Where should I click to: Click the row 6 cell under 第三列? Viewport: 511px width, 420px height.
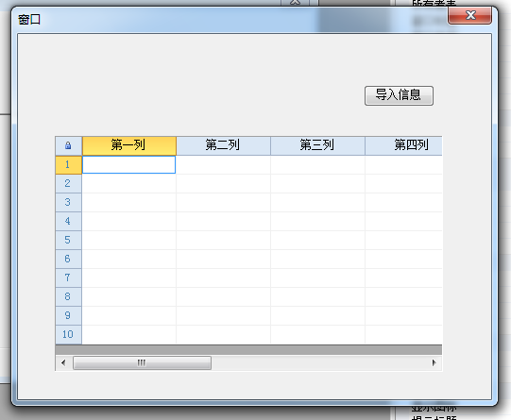(317, 260)
